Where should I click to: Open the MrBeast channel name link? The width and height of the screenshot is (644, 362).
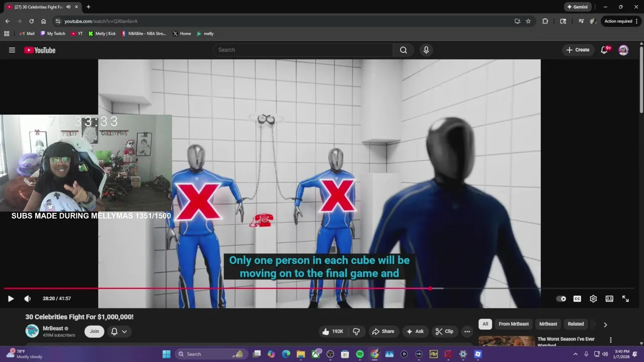click(53, 328)
